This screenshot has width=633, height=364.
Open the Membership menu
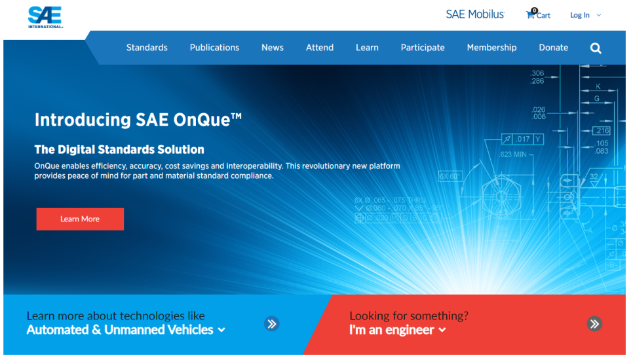(x=491, y=48)
